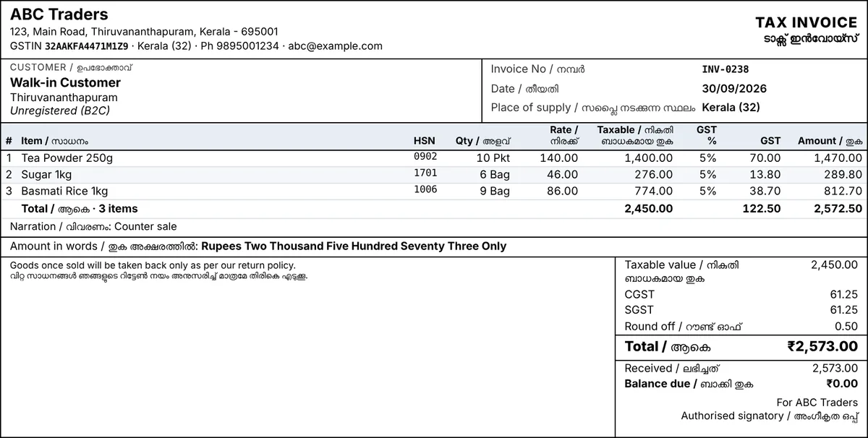Viewport: 868px width, 438px height.
Task: Click the items total amount 2,572.50
Action: [x=838, y=208]
